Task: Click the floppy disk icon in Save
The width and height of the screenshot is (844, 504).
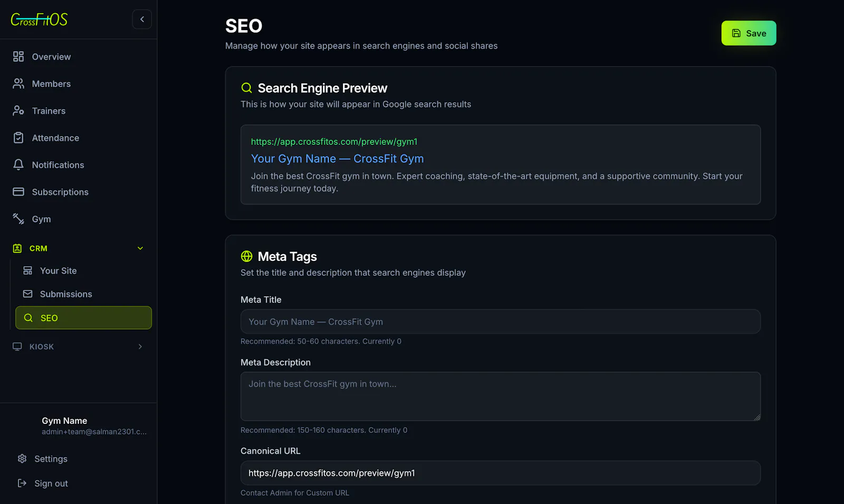Action: (736, 33)
